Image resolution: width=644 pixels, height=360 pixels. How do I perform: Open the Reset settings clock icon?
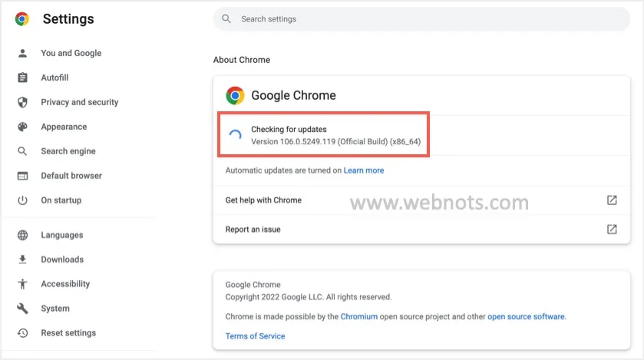(x=22, y=333)
